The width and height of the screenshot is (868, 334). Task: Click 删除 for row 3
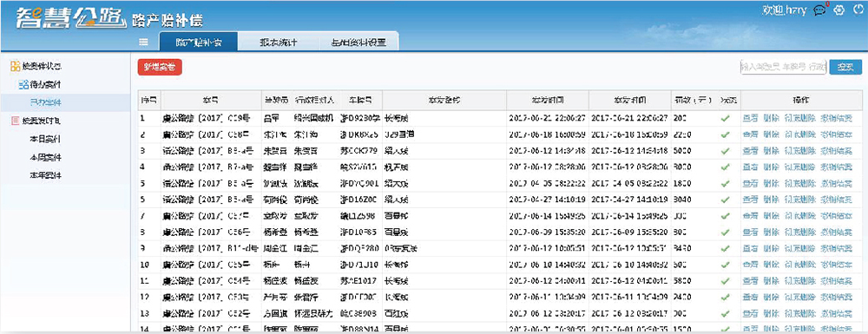coord(771,150)
